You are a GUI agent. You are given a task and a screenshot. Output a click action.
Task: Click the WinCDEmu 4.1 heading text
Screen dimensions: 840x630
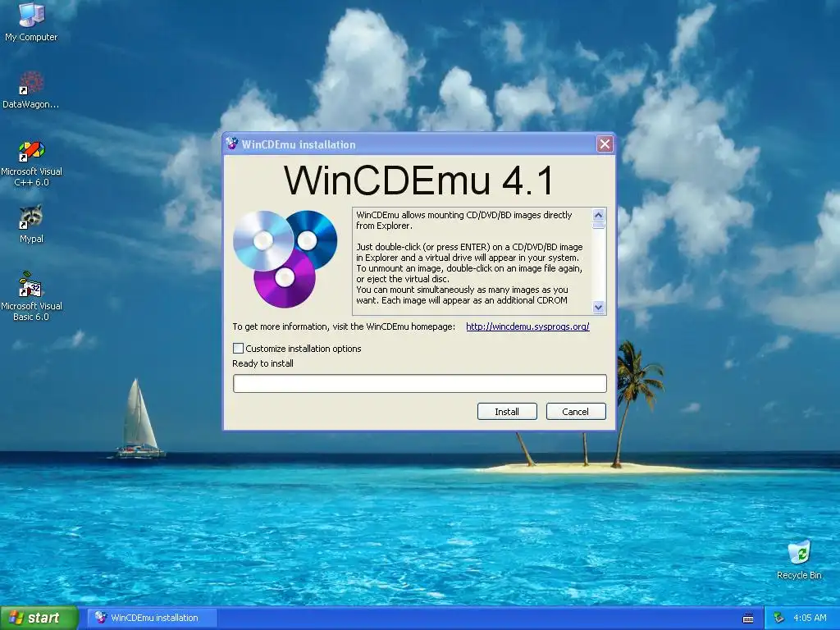click(418, 180)
